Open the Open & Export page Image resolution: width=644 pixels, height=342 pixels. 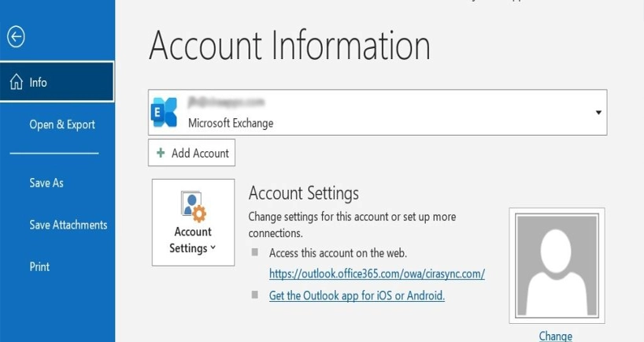coord(62,125)
